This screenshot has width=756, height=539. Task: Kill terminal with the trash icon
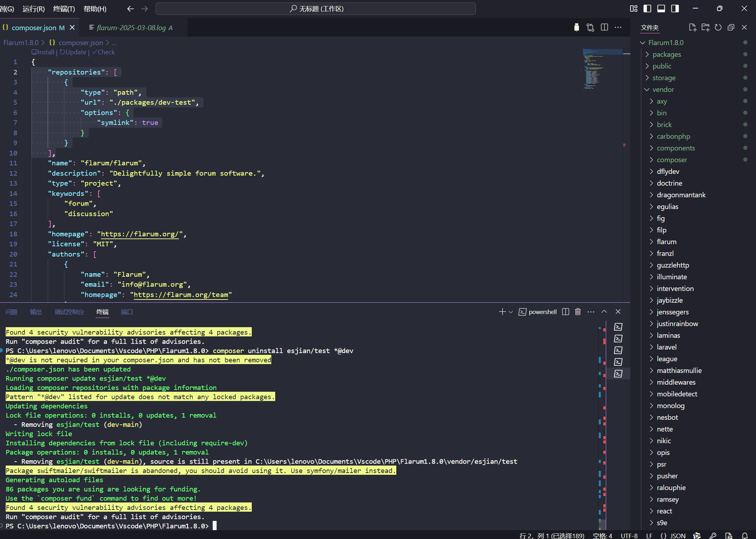[x=578, y=312]
